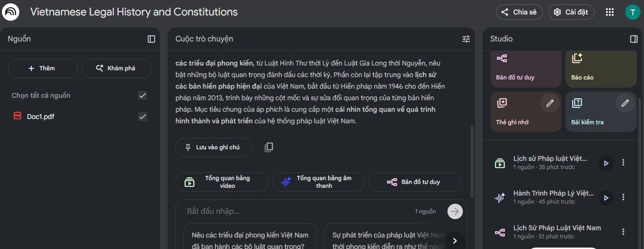
Task: Edit Bài kiểm tra quiz options
Action: [x=625, y=103]
